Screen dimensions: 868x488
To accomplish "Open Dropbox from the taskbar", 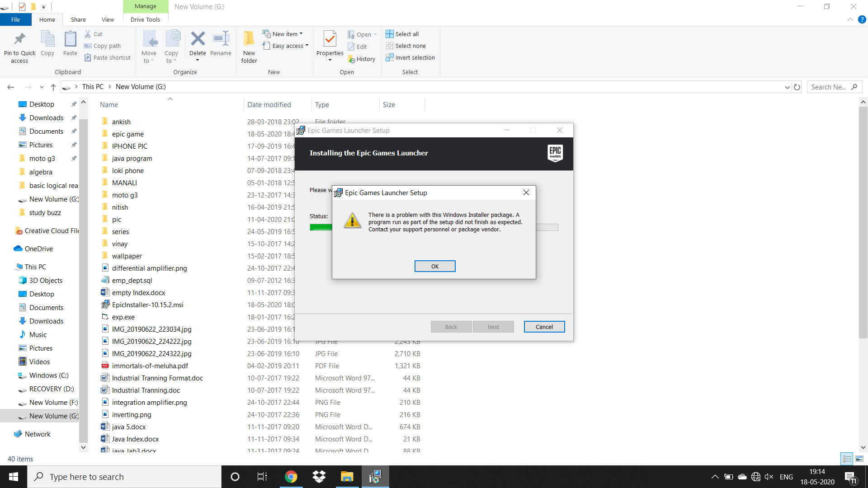I will point(319,477).
